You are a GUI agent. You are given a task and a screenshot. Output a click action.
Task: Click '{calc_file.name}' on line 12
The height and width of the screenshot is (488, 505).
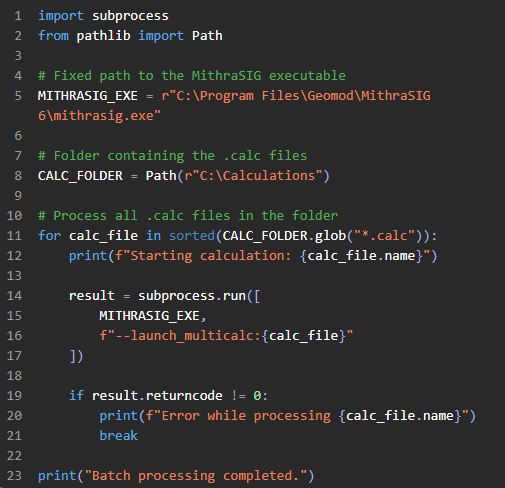coord(361,256)
